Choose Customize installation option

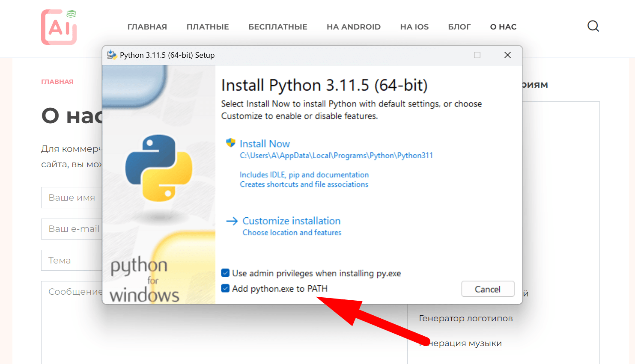coord(291,221)
